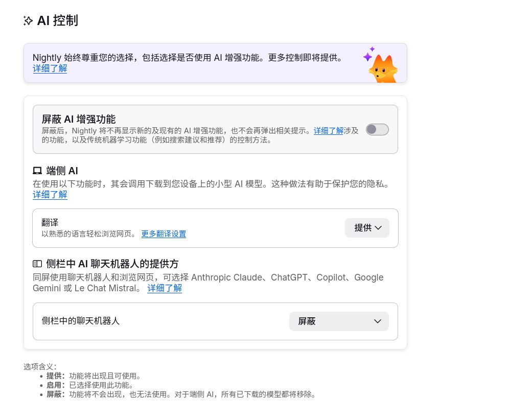Click the chevron arrow in 屏蔽 dropdown
Viewport: 532px width, 419px height.
[378, 321]
